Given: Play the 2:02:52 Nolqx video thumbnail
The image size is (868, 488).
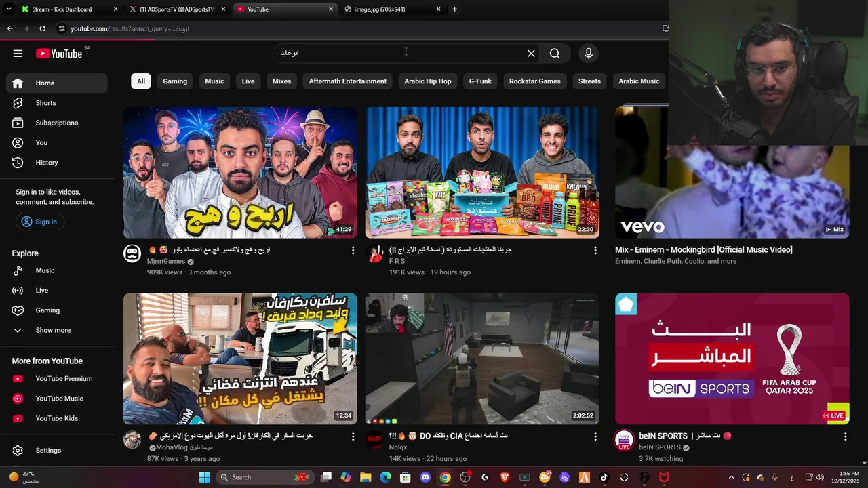Looking at the screenshot, I should coord(482,359).
